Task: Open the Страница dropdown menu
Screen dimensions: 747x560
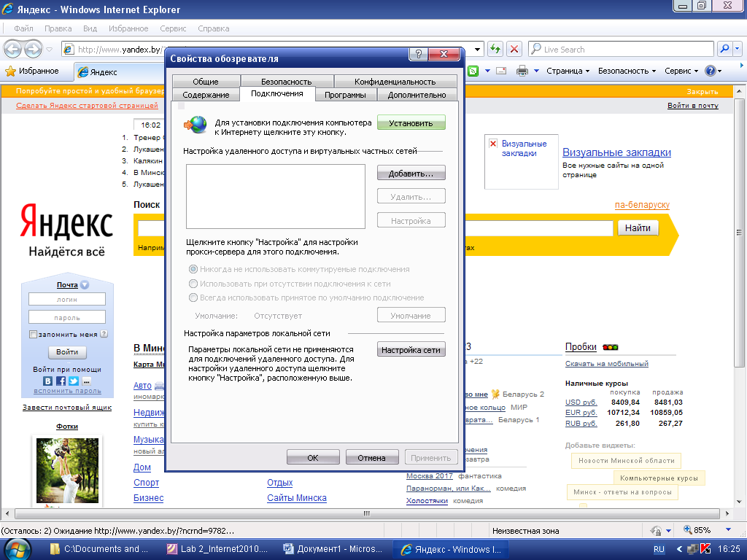Action: pyautogui.click(x=568, y=71)
